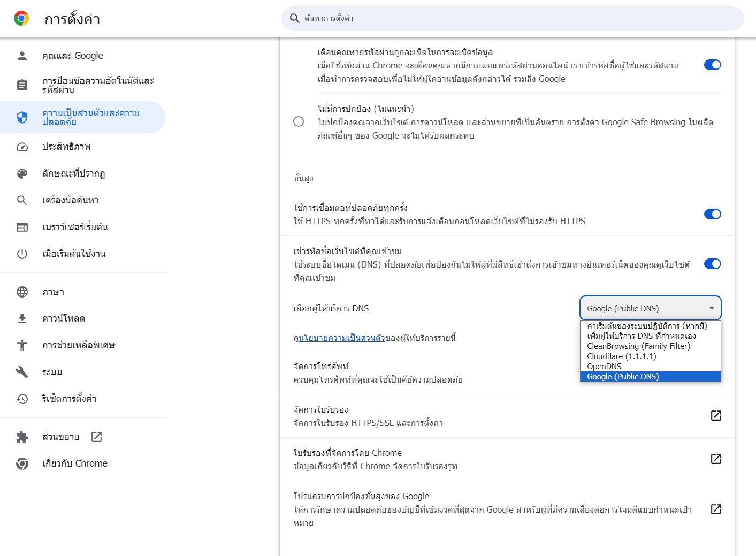This screenshot has width=756, height=556.
Task: Select the privacy and security shield icon
Action: point(21,117)
